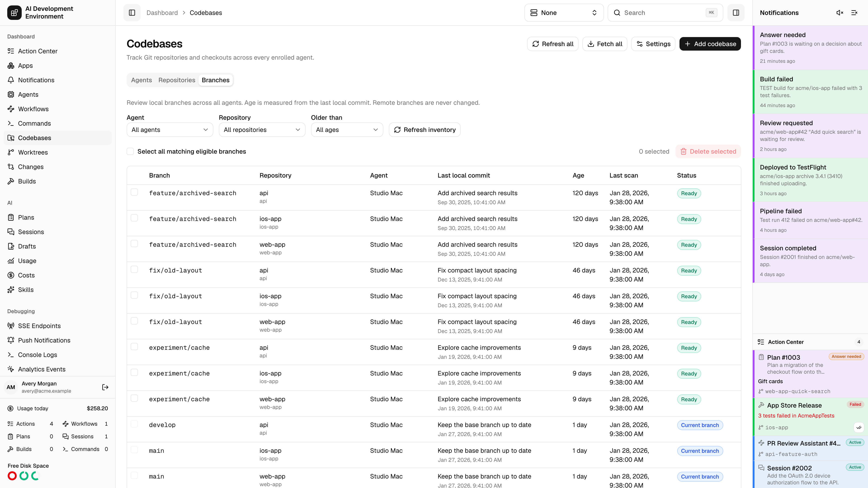Select experiment/cache web-app row checkbox
This screenshot has height=488, width=868.
point(134,398)
